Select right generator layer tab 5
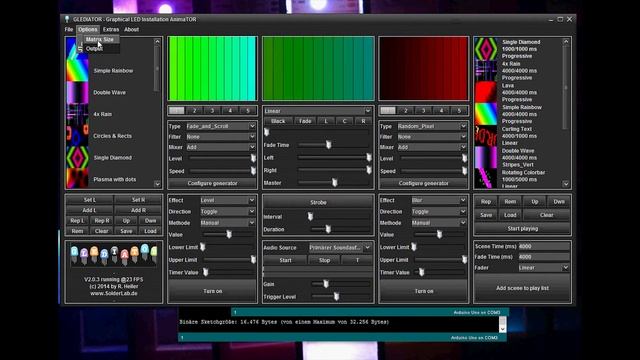The width and height of the screenshot is (640, 360). tap(459, 111)
